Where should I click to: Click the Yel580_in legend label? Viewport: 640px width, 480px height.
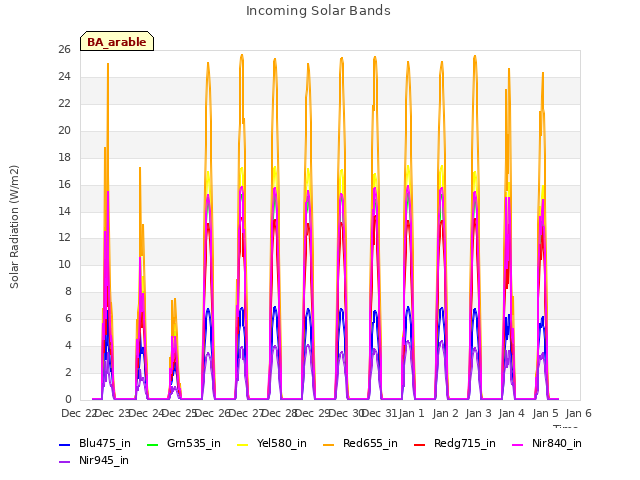282,443
